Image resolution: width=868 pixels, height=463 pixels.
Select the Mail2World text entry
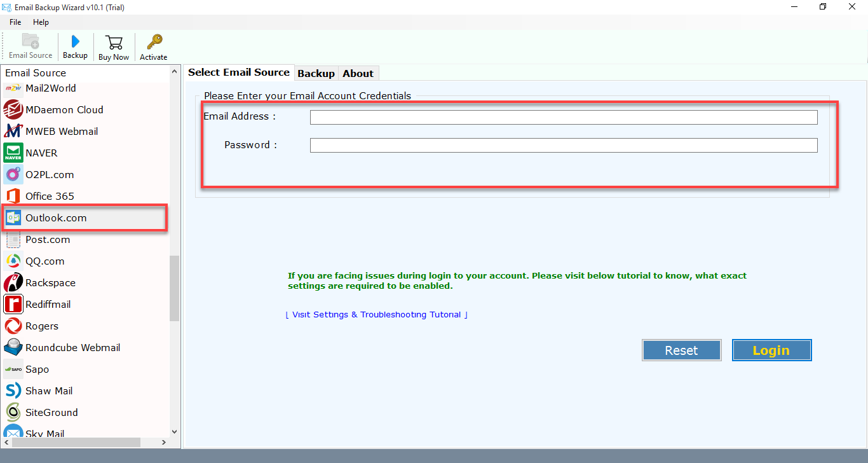[x=51, y=88]
